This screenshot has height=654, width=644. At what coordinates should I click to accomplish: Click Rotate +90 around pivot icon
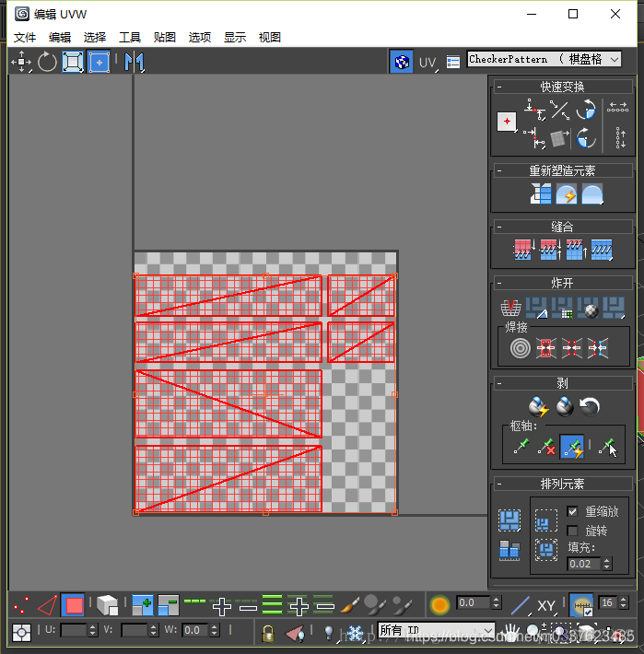pos(586,110)
